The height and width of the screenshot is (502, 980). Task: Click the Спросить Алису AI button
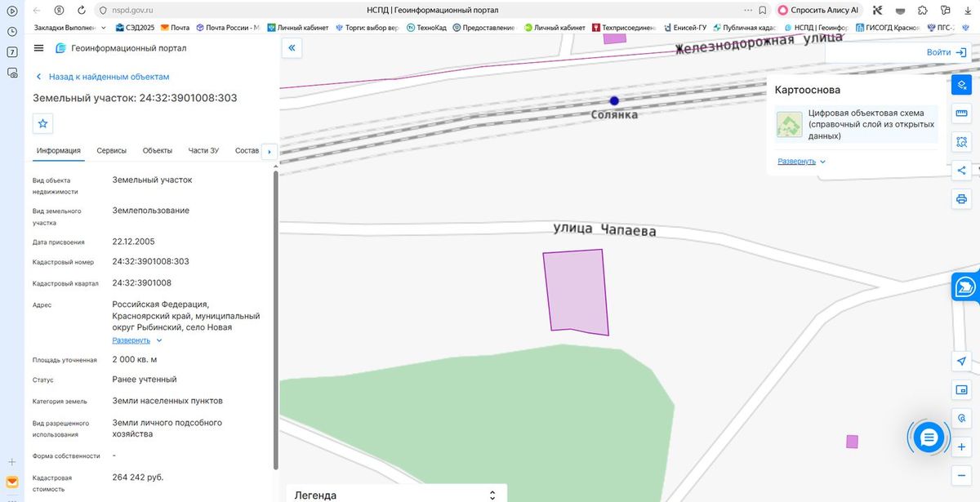(x=819, y=11)
